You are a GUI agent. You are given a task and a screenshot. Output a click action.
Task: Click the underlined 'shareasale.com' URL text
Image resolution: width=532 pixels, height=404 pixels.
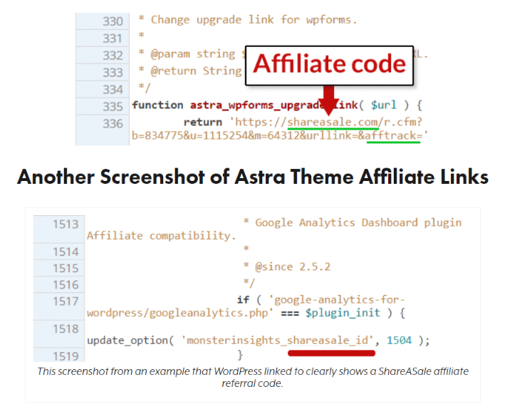(333, 122)
